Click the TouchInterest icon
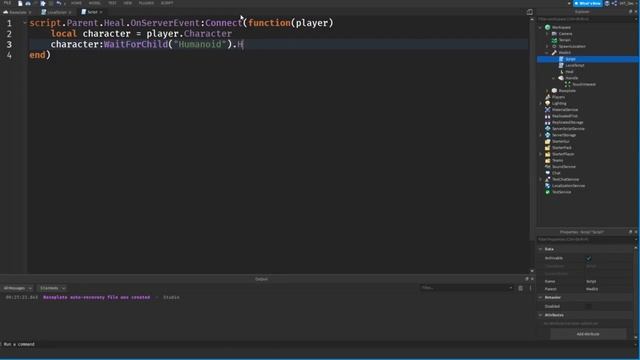This screenshot has width=640, height=360. point(567,84)
